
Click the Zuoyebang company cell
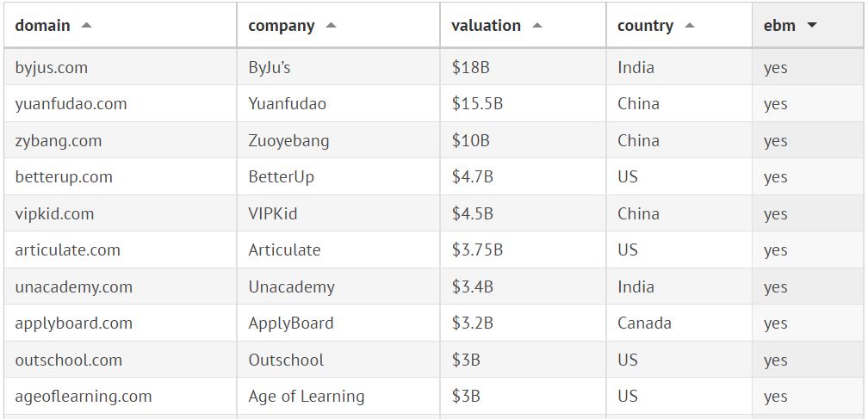pyautogui.click(x=288, y=141)
